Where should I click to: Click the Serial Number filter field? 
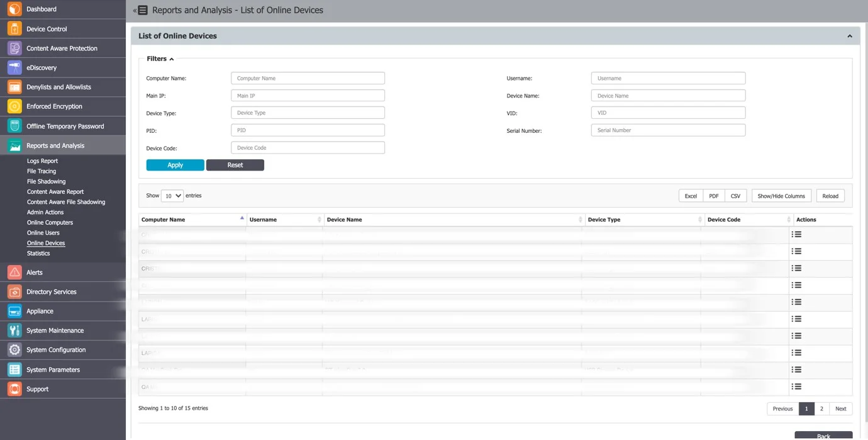tap(668, 130)
